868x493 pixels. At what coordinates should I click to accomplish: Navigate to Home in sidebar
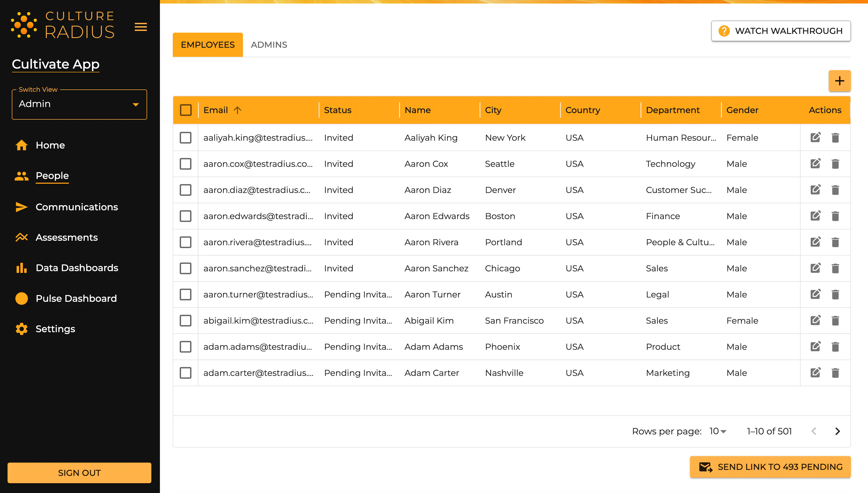tap(50, 145)
